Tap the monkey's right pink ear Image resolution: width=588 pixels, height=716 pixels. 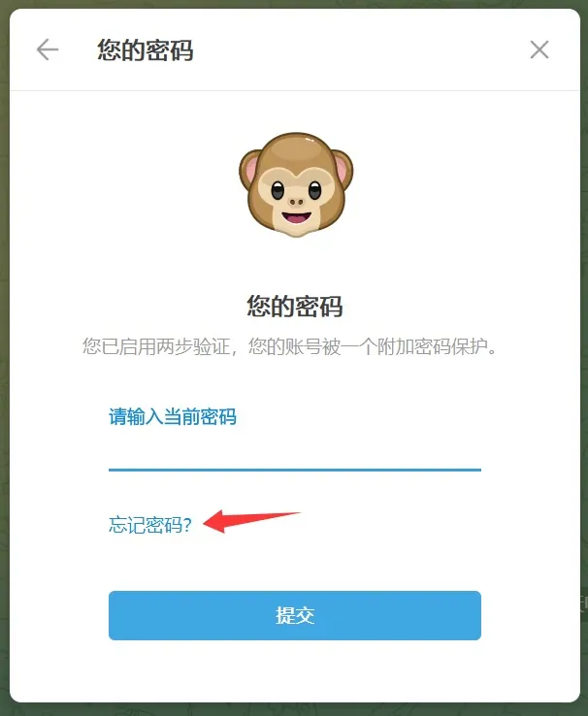pyautogui.click(x=342, y=168)
